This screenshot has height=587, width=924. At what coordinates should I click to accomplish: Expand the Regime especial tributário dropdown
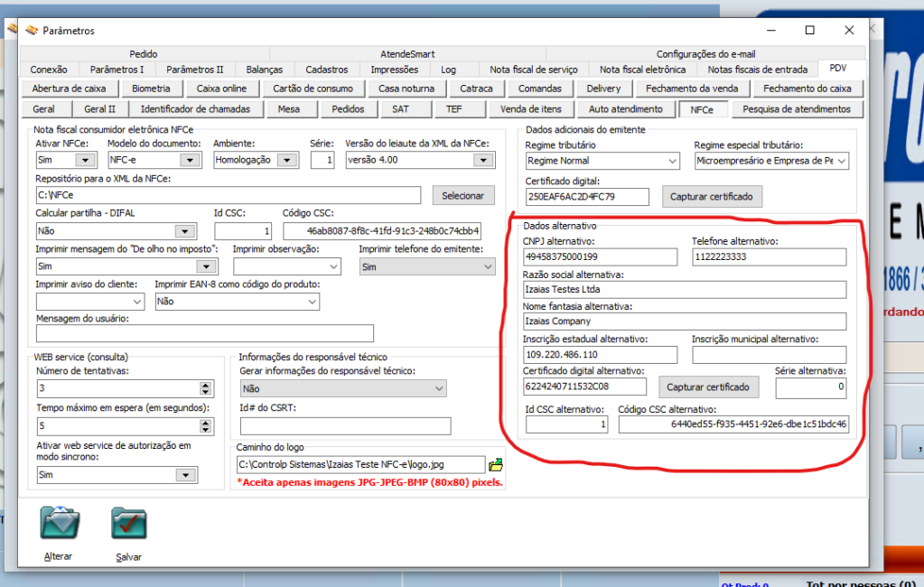(842, 161)
